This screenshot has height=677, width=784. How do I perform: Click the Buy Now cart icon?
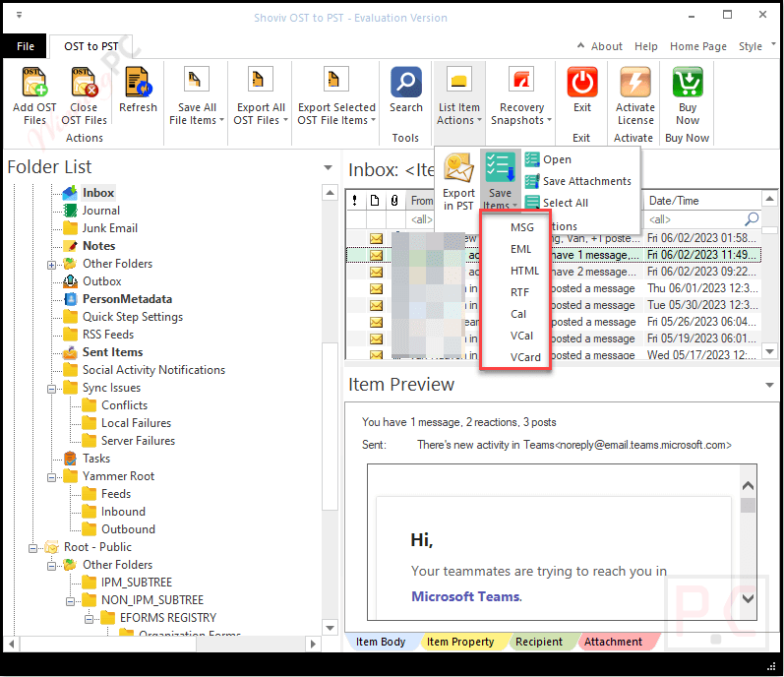[688, 82]
